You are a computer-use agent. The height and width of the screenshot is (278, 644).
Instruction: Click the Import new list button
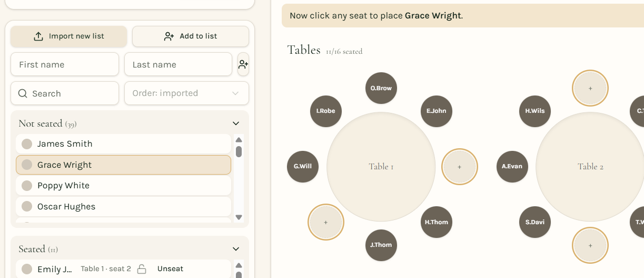68,36
